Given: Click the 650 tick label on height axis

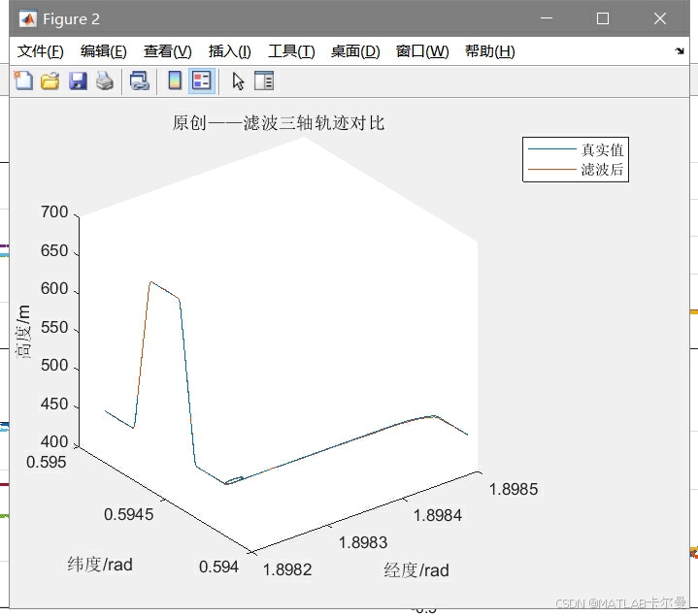Looking at the screenshot, I should click(54, 251).
